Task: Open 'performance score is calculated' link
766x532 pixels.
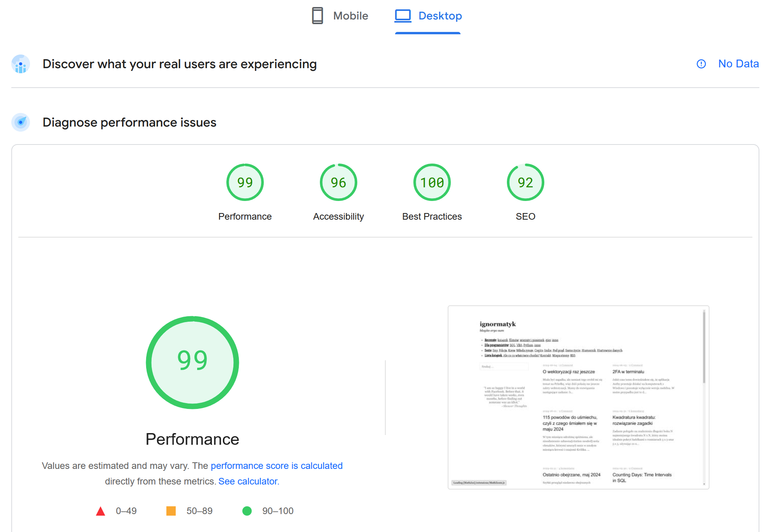Action: (x=276, y=466)
